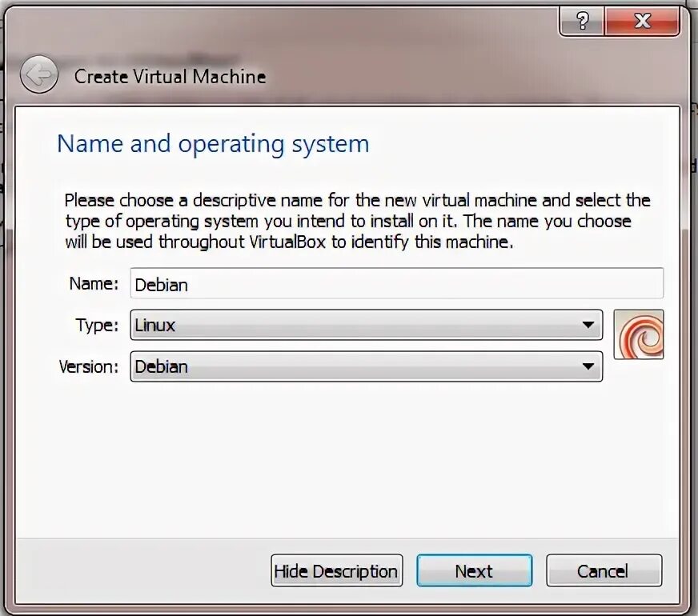
Task: Click the 'Name:' label
Action: (x=94, y=283)
